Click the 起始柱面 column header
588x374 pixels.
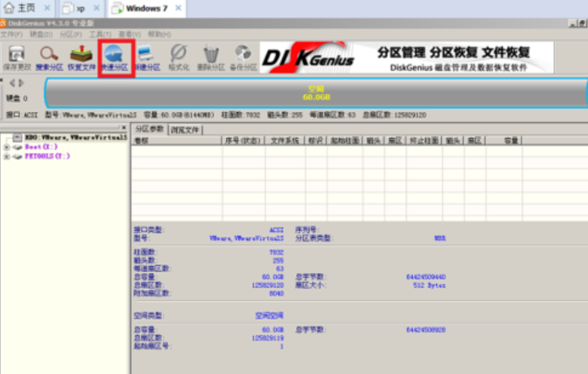point(345,141)
